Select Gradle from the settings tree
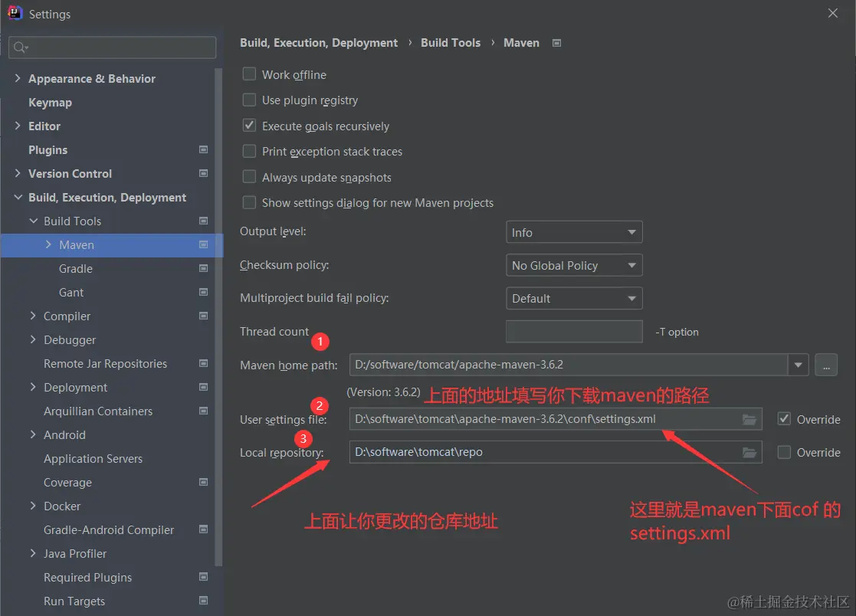The height and width of the screenshot is (616, 856). click(x=75, y=268)
